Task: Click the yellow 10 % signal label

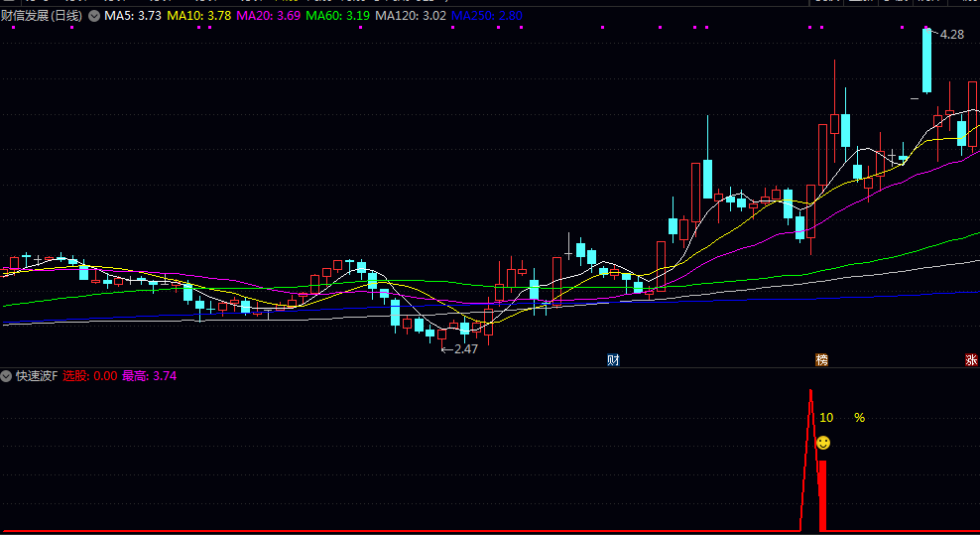Action: pos(841,418)
